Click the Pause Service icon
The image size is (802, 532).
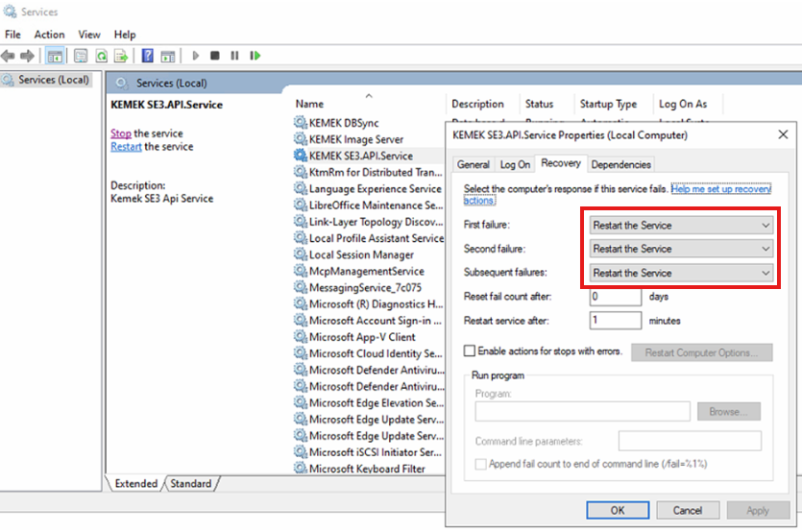tap(234, 56)
